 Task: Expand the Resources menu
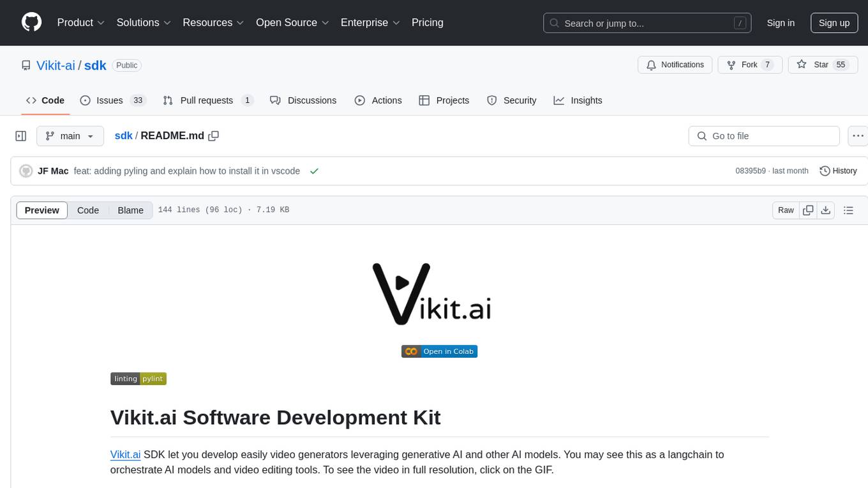click(213, 22)
